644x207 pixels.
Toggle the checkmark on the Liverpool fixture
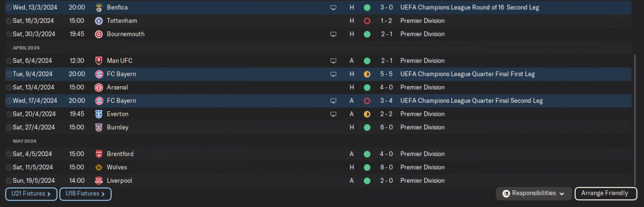[x=9, y=181]
